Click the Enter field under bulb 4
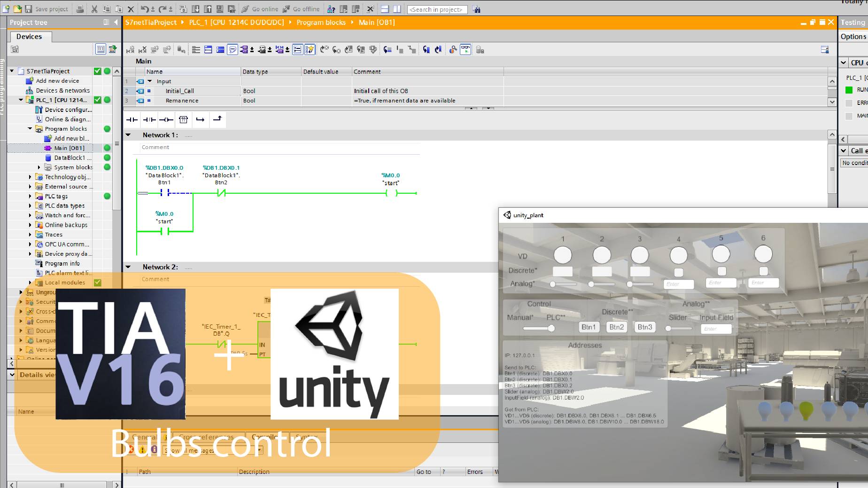 tap(679, 284)
